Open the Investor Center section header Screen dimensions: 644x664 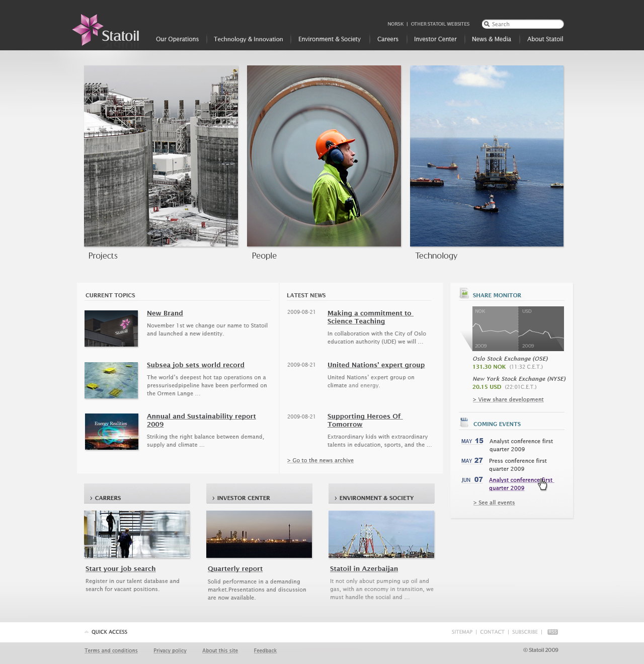pos(259,493)
